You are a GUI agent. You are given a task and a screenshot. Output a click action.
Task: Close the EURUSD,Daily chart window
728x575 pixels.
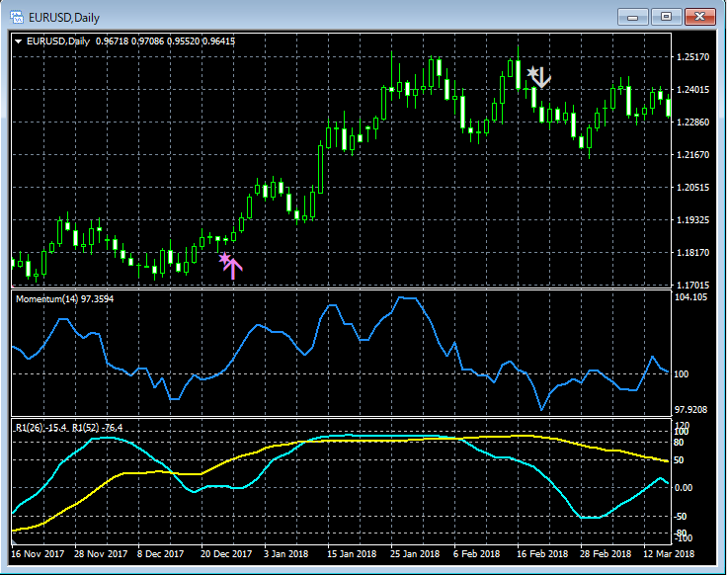[x=700, y=16]
